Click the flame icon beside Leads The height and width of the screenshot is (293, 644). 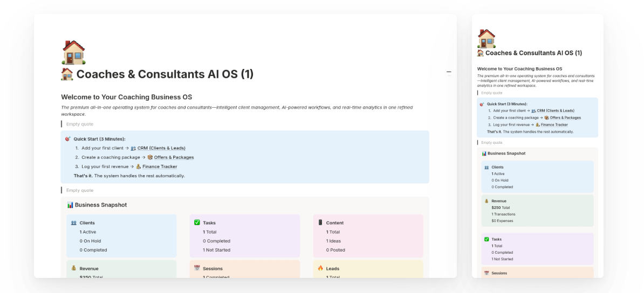click(320, 268)
